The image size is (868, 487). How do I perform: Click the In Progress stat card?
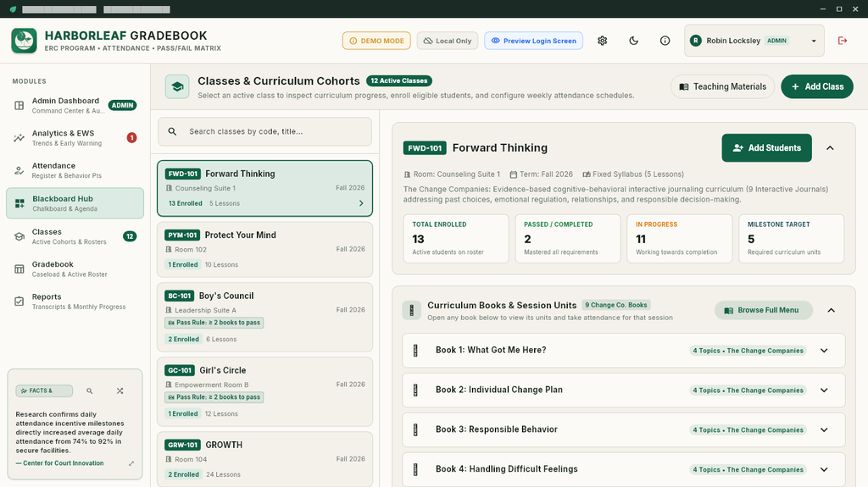[x=680, y=239]
